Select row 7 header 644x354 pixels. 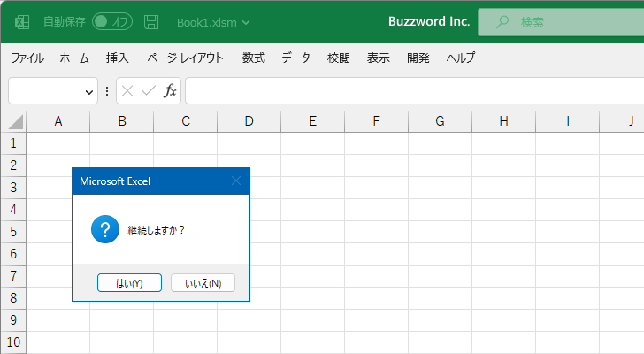pyautogui.click(x=13, y=276)
